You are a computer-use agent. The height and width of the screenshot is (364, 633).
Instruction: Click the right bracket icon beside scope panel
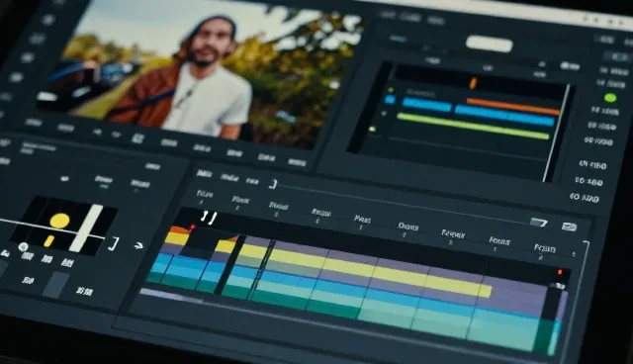point(115,243)
